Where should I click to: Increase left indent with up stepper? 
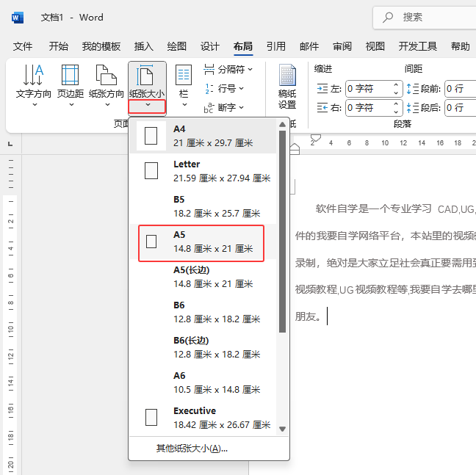point(396,85)
